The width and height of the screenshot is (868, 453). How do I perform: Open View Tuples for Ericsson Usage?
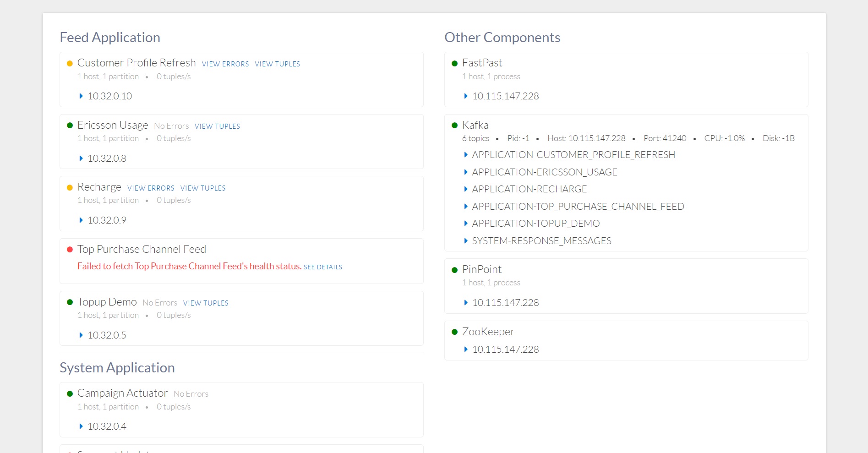coord(217,126)
